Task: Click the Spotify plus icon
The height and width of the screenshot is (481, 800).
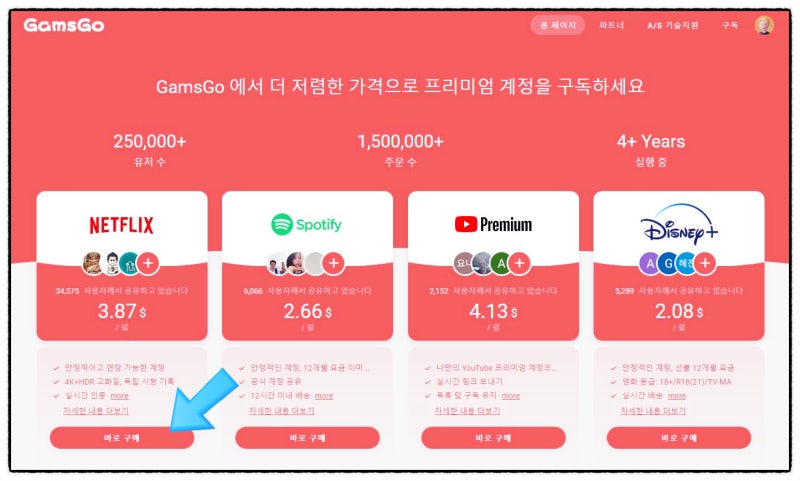Action: point(334,263)
